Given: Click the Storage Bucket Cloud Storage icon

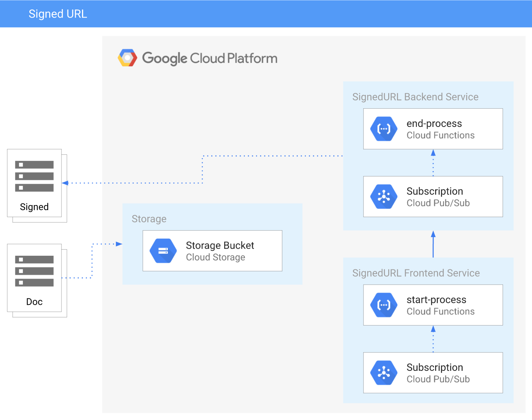Looking at the screenshot, I should (x=163, y=251).
